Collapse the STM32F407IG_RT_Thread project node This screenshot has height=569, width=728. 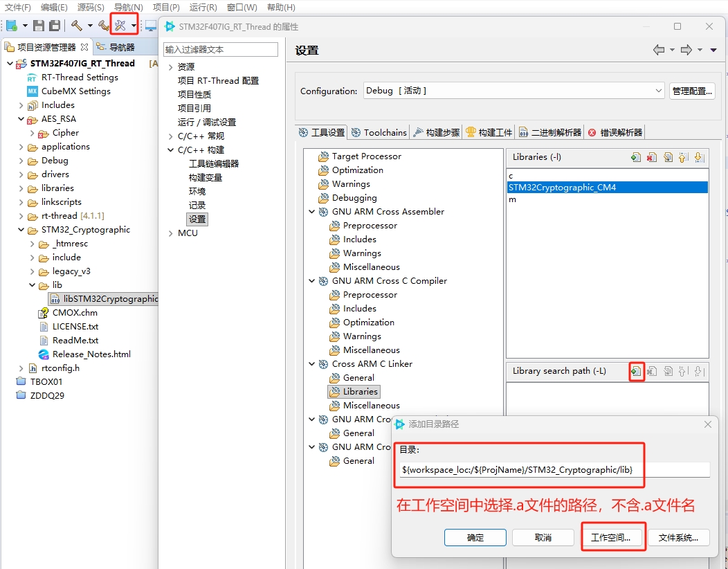click(10, 63)
